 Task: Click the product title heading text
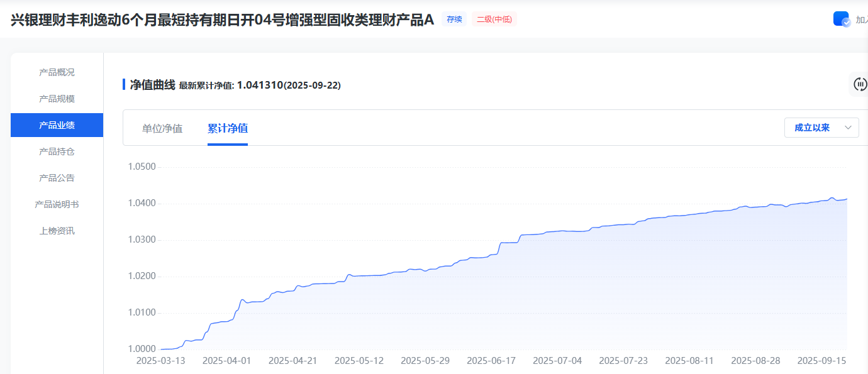pos(223,19)
